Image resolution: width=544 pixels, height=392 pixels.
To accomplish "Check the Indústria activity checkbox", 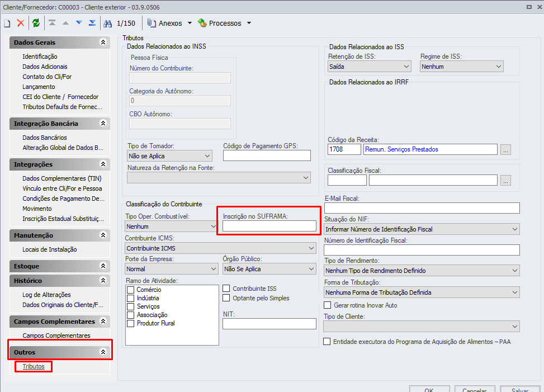I will click(x=130, y=298).
